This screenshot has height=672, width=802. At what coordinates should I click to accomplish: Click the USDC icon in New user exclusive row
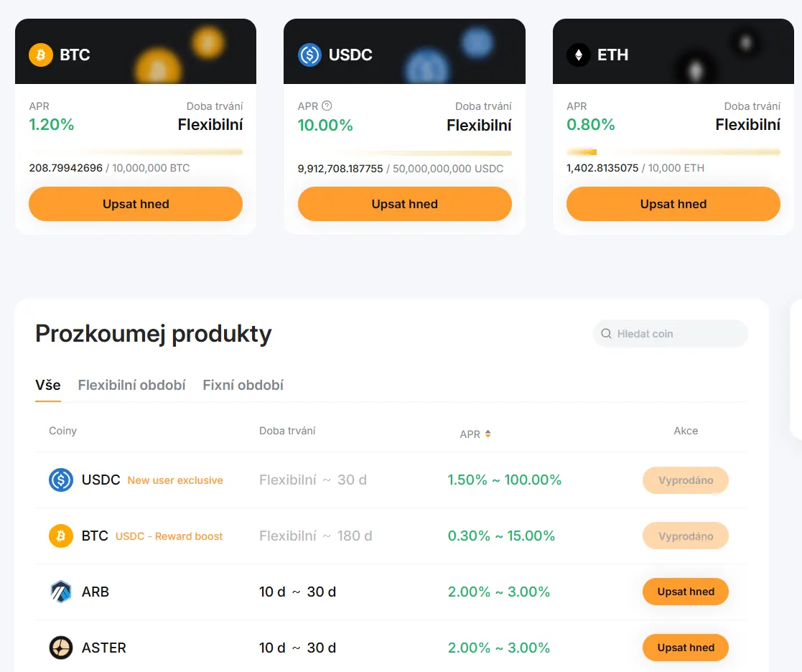pyautogui.click(x=61, y=480)
